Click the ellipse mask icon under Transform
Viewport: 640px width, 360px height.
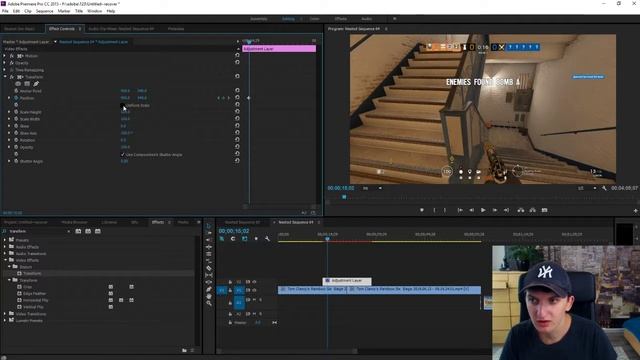[x=18, y=84]
